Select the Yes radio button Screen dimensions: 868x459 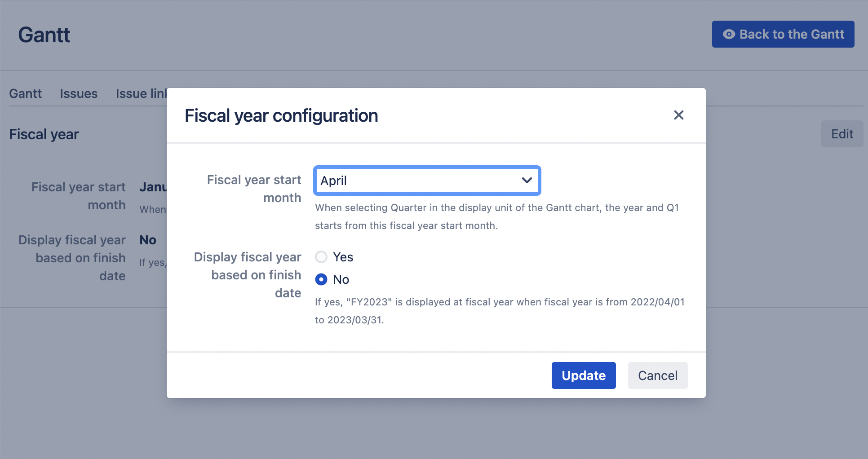click(x=321, y=257)
